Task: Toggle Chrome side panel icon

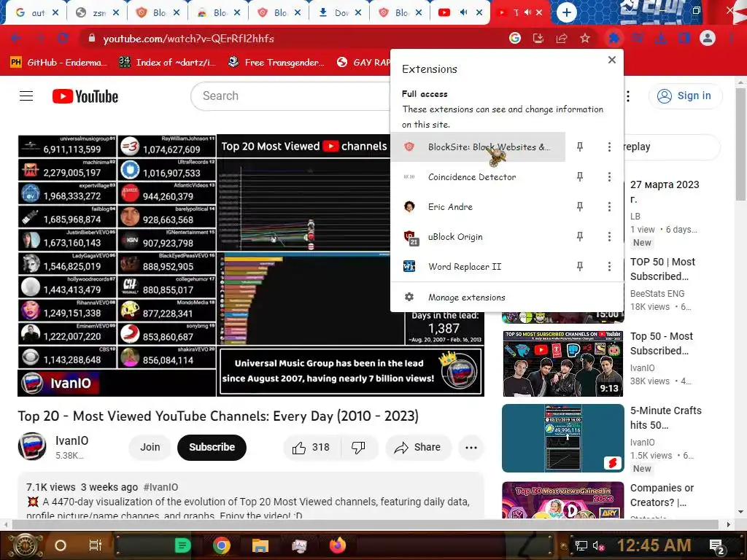Action: point(684,38)
